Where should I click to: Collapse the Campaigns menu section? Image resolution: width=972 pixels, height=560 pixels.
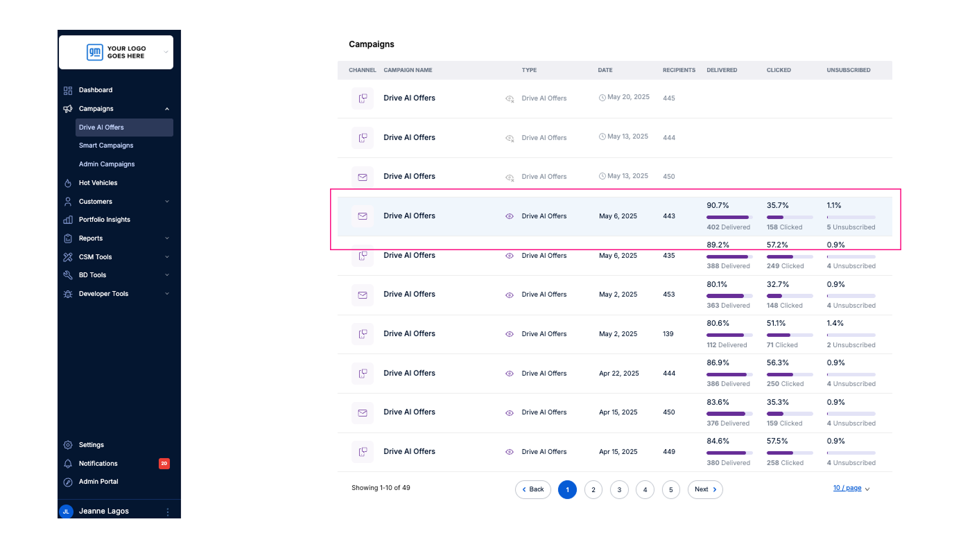(166, 109)
